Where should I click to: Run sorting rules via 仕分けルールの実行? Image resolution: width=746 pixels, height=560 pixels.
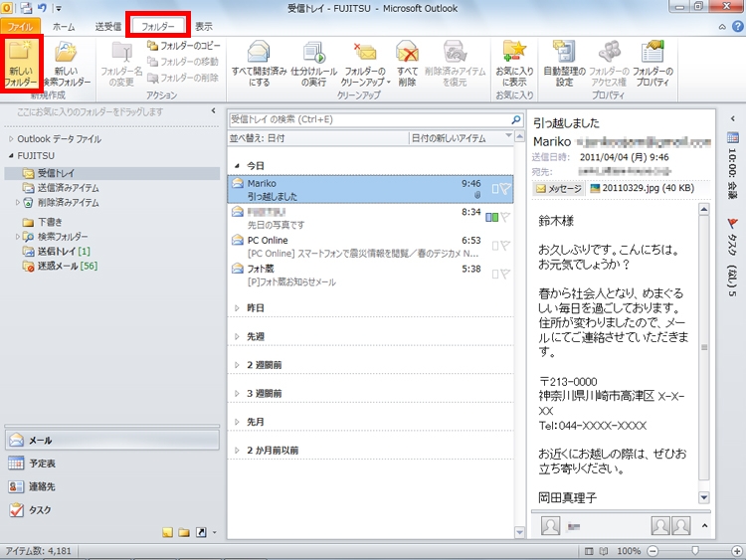coord(313,64)
